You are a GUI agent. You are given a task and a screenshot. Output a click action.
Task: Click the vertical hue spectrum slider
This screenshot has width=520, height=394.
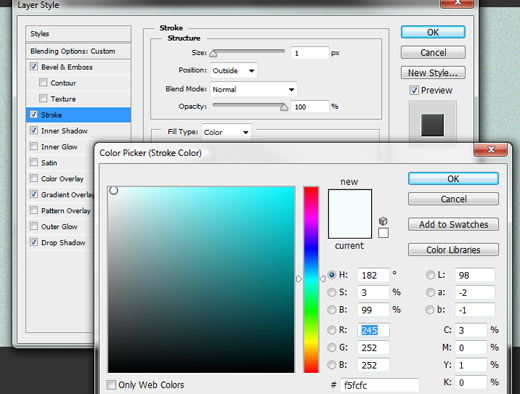311,280
